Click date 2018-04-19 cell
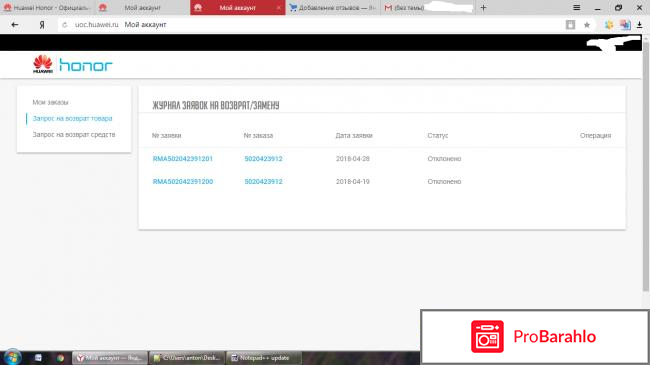 pos(353,181)
